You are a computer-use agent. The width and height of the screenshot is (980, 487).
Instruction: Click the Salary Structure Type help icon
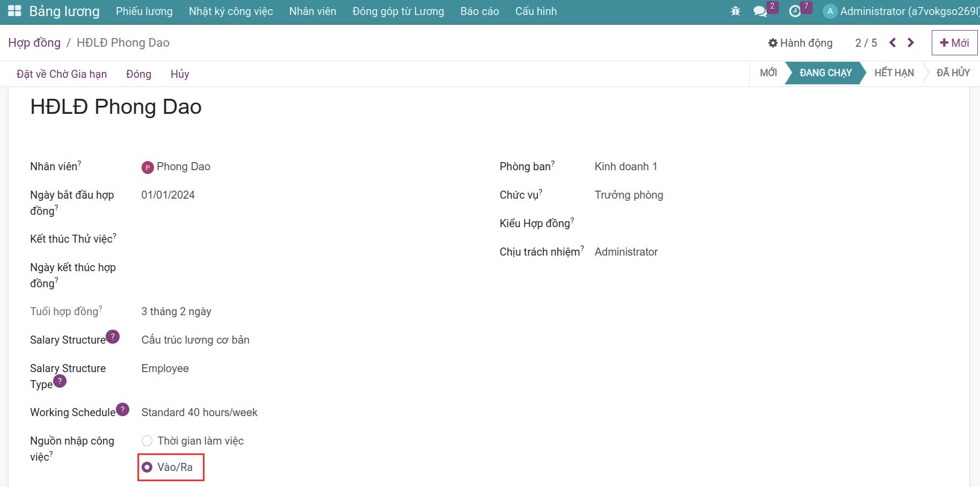[60, 381]
